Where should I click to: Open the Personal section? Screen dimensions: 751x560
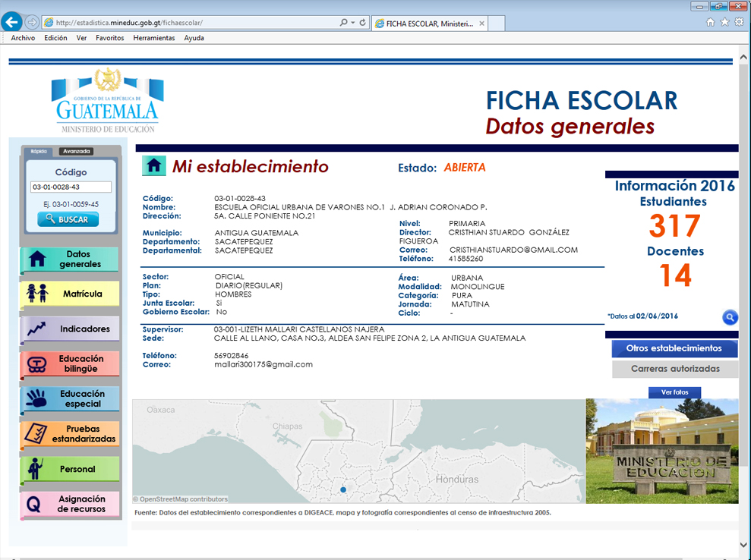pos(70,469)
